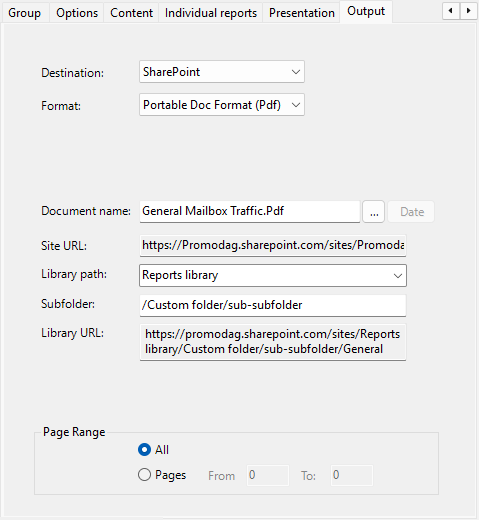The image size is (479, 520).
Task: Focus the Site URL field
Action: [273, 245]
